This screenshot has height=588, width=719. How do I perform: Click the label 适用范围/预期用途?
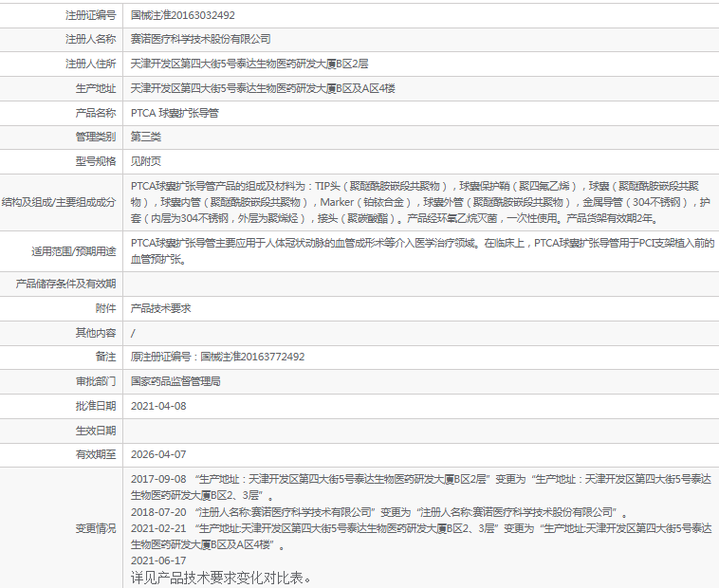click(73, 251)
